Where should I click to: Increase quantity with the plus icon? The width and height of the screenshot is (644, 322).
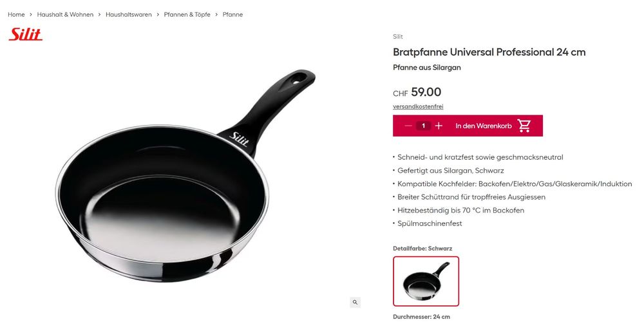tap(439, 126)
